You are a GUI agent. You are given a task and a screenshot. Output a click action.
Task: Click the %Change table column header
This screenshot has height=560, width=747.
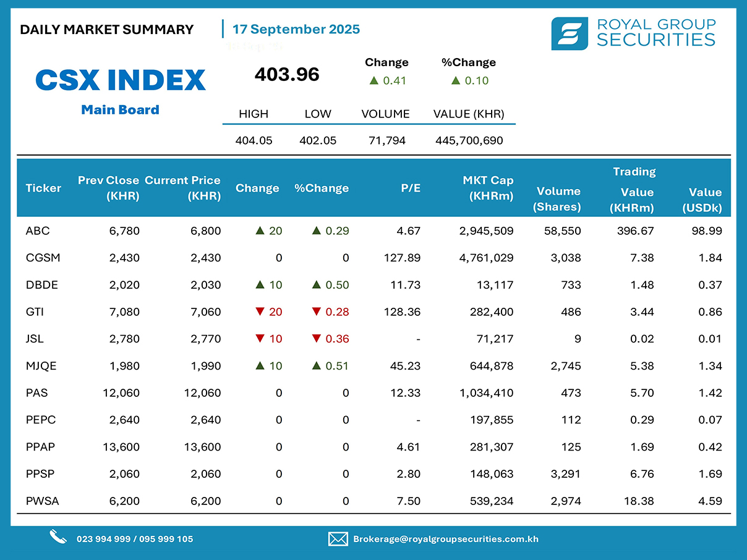[x=322, y=189]
